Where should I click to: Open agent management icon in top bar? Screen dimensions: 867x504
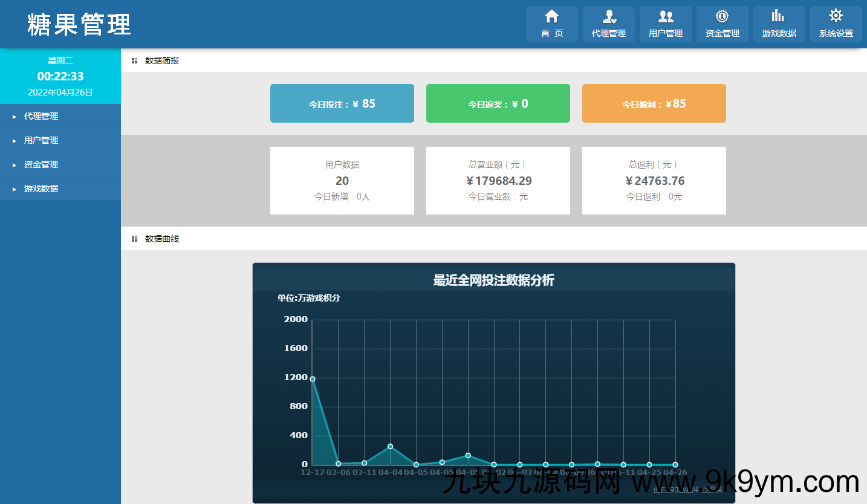click(608, 17)
